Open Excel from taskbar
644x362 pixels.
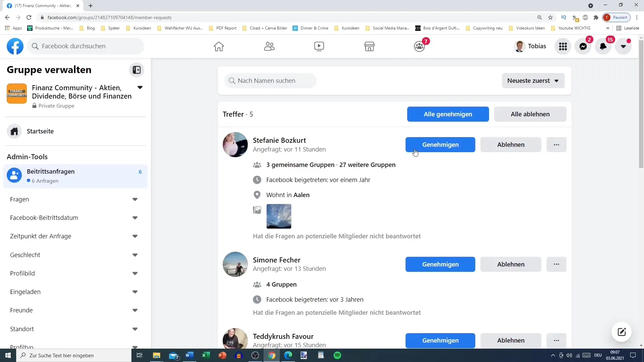tap(206, 355)
